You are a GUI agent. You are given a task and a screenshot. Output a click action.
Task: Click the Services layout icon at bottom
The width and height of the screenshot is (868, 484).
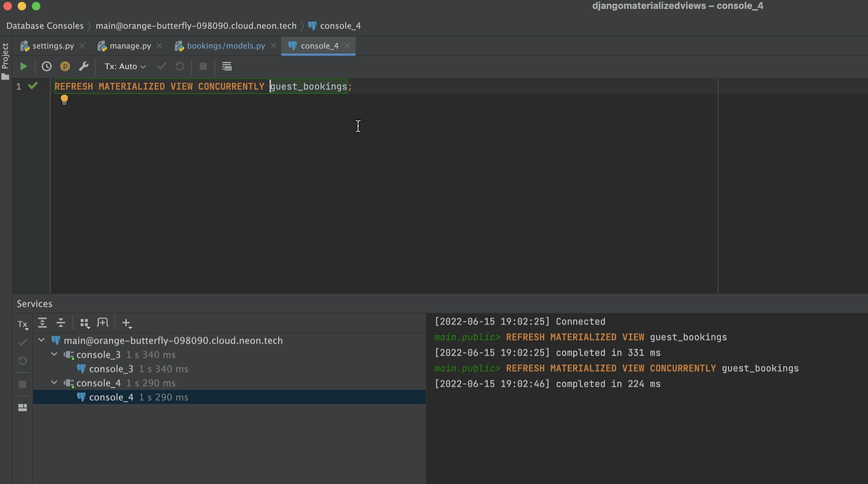(x=22, y=407)
